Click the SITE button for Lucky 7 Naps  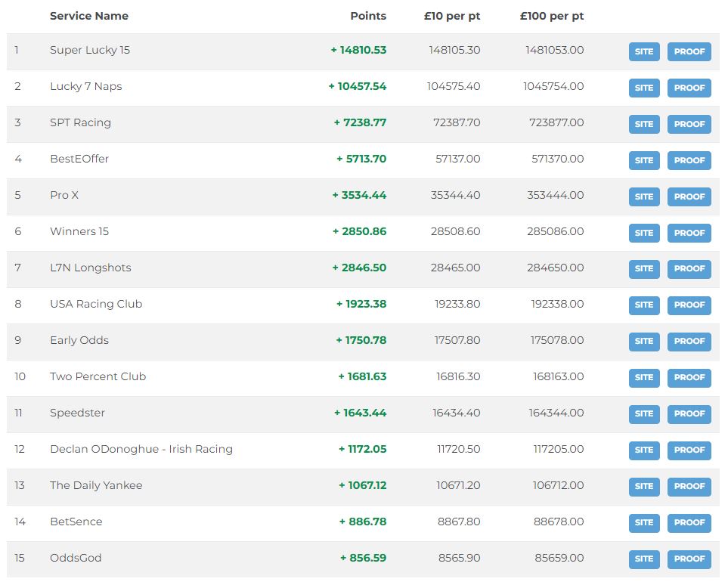click(x=643, y=88)
